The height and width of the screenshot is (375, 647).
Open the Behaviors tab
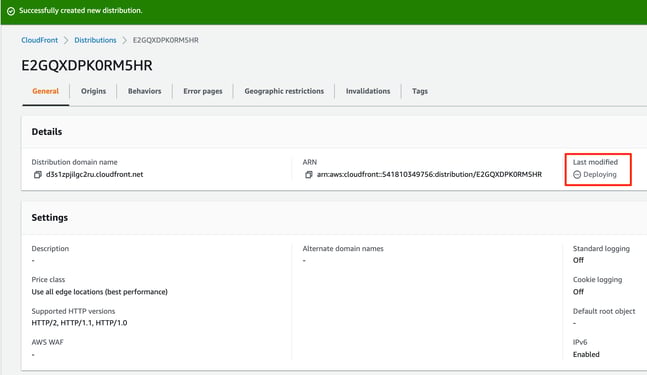144,91
